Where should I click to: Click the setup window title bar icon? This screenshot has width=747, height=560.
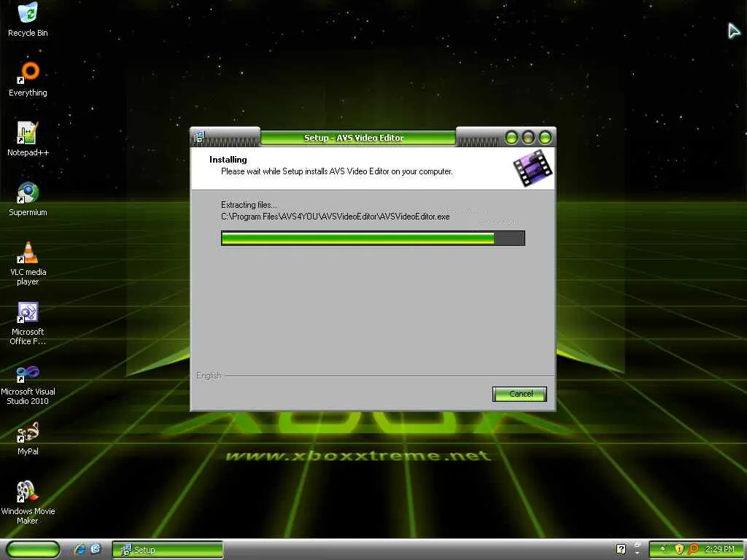(199, 138)
